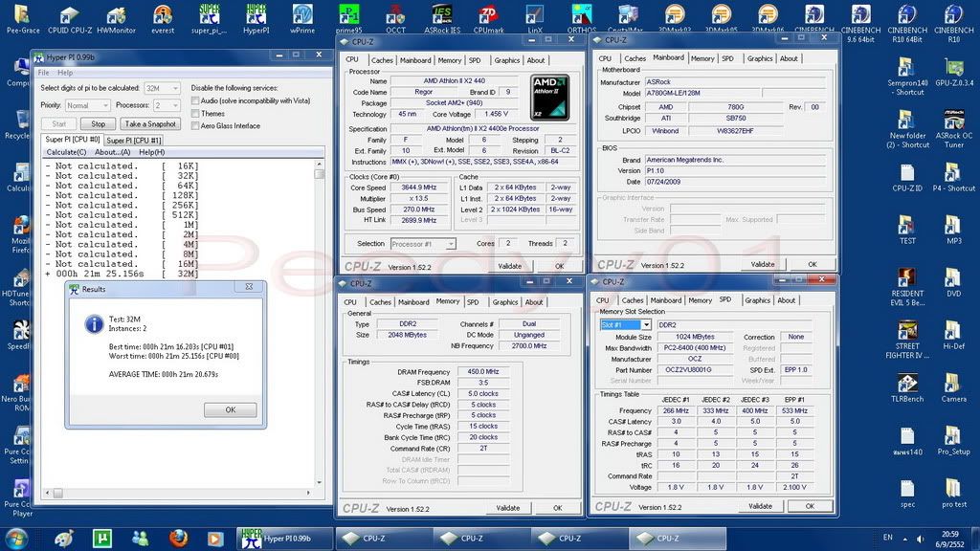Toggle the Aero Glass Interface checkbox

(x=195, y=125)
